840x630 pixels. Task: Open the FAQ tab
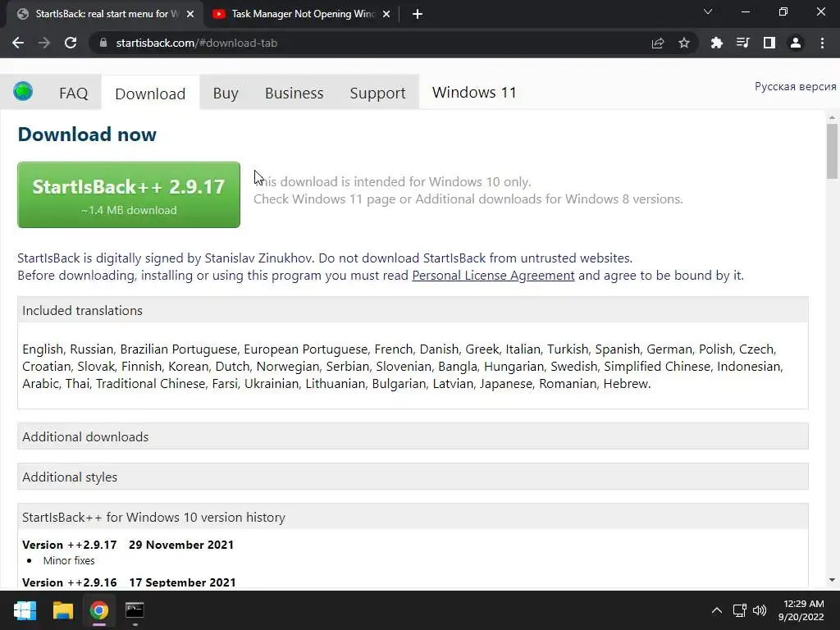(73, 93)
